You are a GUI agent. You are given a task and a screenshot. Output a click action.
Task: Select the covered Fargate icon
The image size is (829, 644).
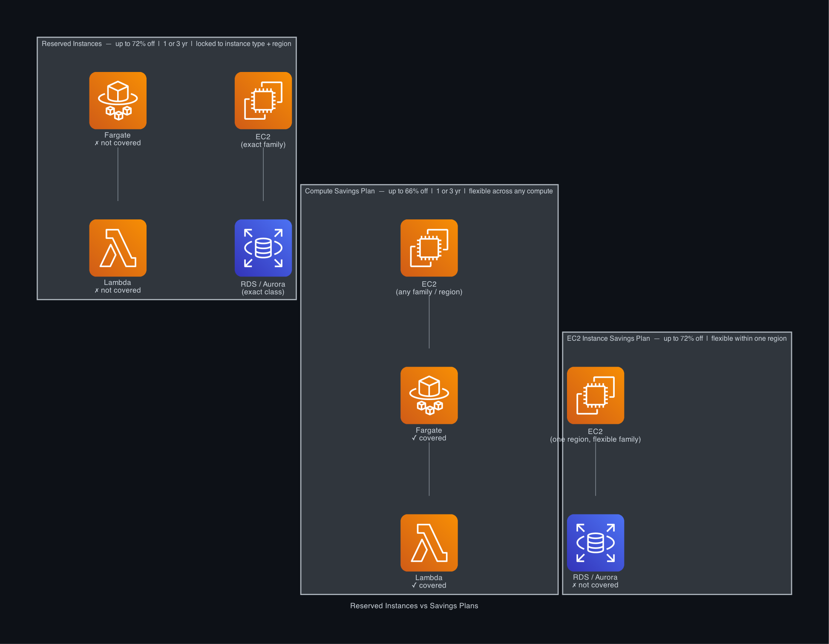tap(429, 395)
